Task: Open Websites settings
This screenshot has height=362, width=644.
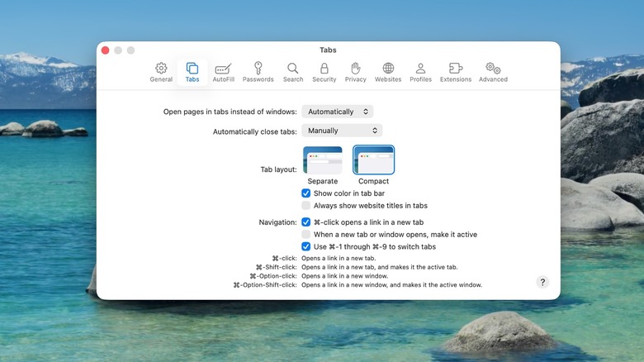Action: point(388,73)
